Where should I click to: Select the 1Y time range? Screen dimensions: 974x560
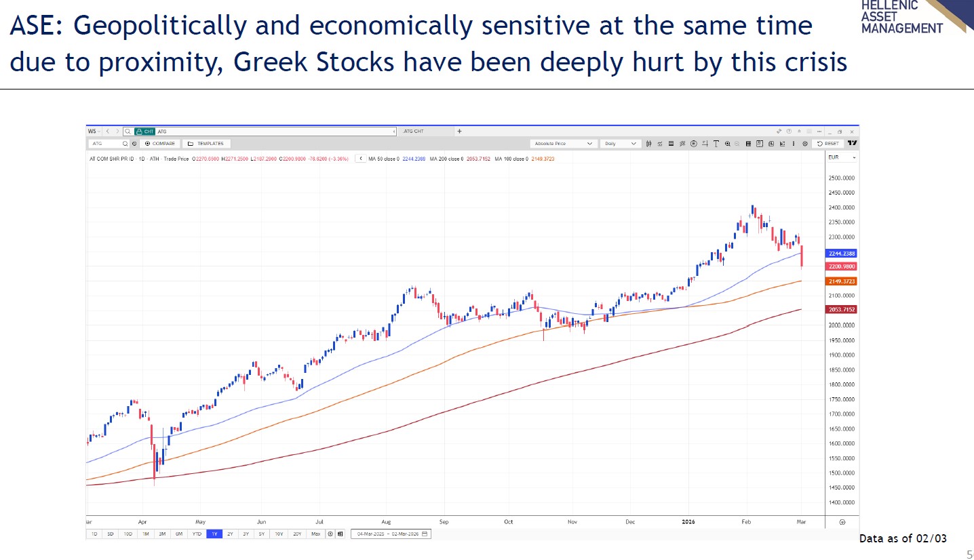point(214,534)
